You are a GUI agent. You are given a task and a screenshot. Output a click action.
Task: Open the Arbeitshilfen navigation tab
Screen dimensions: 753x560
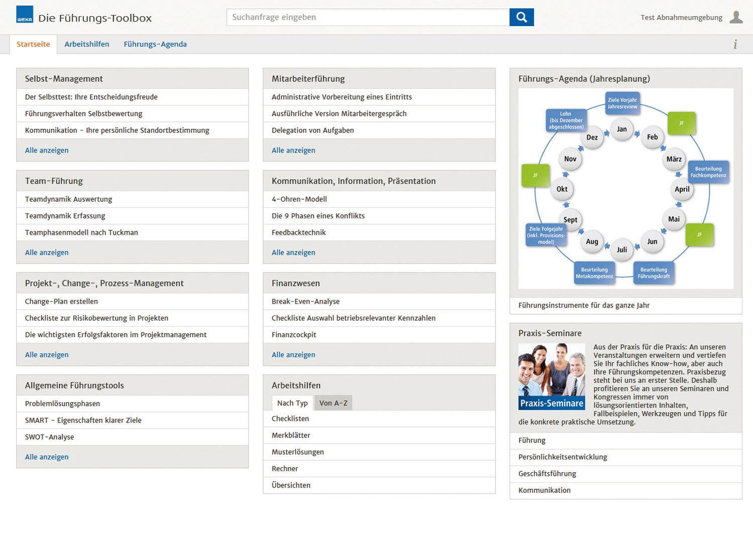87,44
